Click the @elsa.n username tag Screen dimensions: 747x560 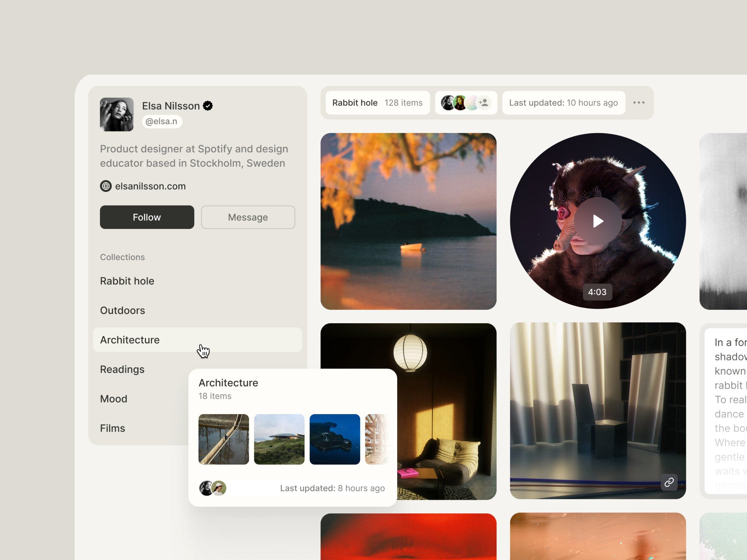[162, 121]
